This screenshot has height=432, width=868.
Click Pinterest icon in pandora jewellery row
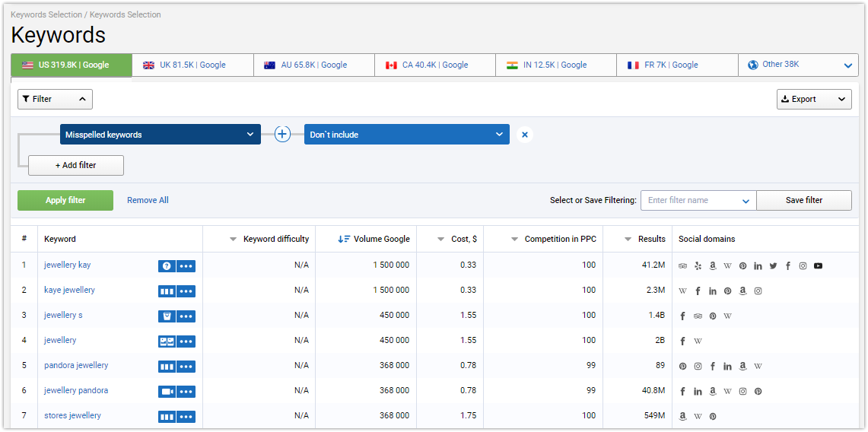[682, 366]
